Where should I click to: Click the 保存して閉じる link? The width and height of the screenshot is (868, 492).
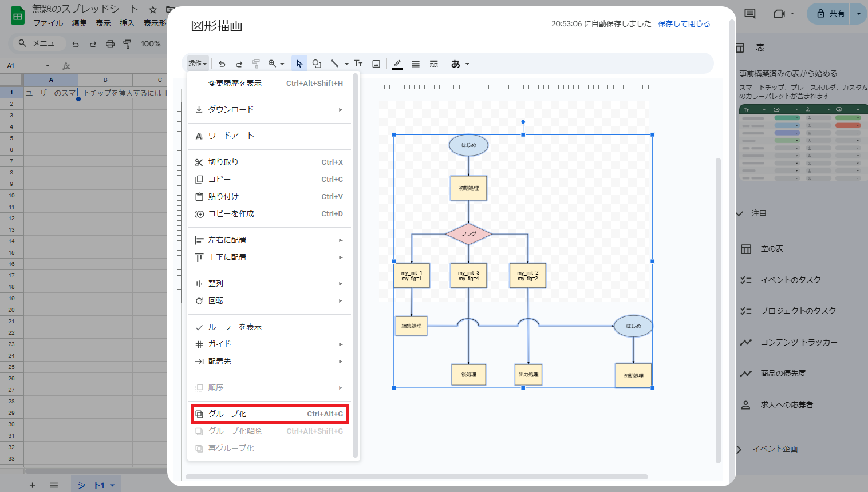point(684,24)
